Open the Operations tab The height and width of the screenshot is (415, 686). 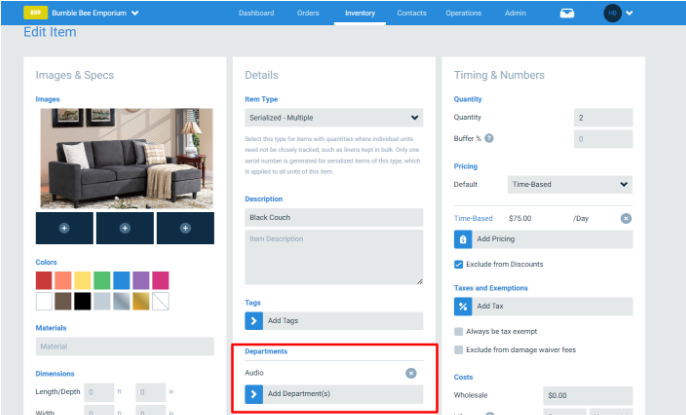[x=463, y=13]
